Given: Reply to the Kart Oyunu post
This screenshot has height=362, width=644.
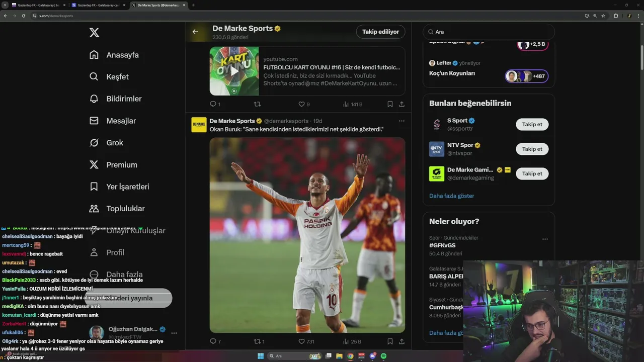Looking at the screenshot, I should pyautogui.click(x=215, y=104).
